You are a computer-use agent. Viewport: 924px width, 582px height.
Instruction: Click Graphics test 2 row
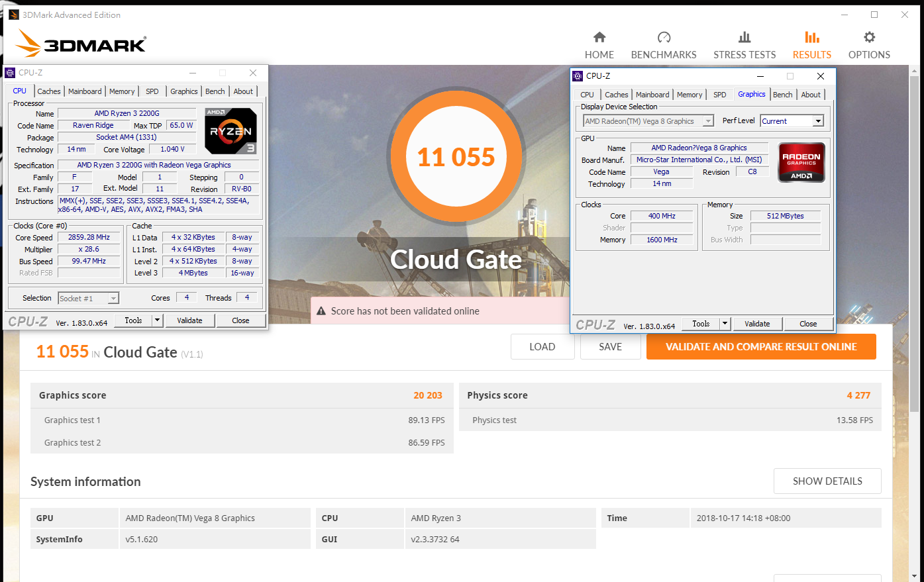(x=242, y=442)
